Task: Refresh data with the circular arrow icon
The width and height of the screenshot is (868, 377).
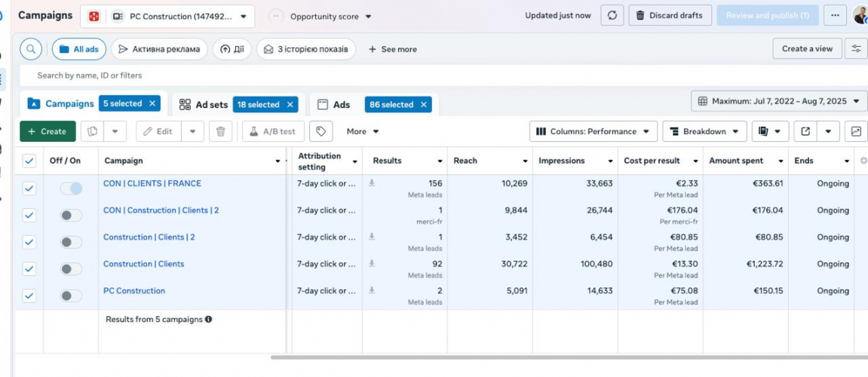Action: [612, 16]
